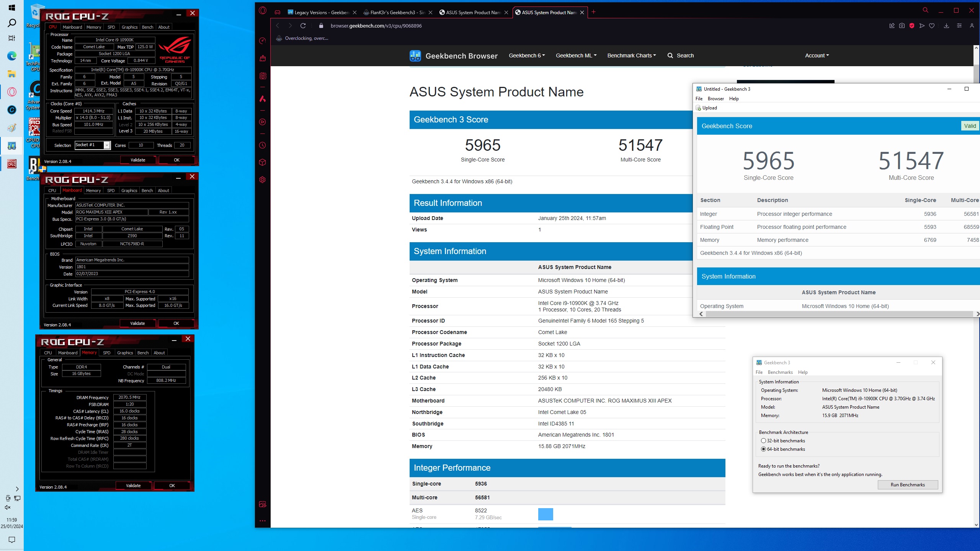Open Easy Setup sliders icon in toolbar
This screenshot has height=551, width=980.
coord(959,26)
